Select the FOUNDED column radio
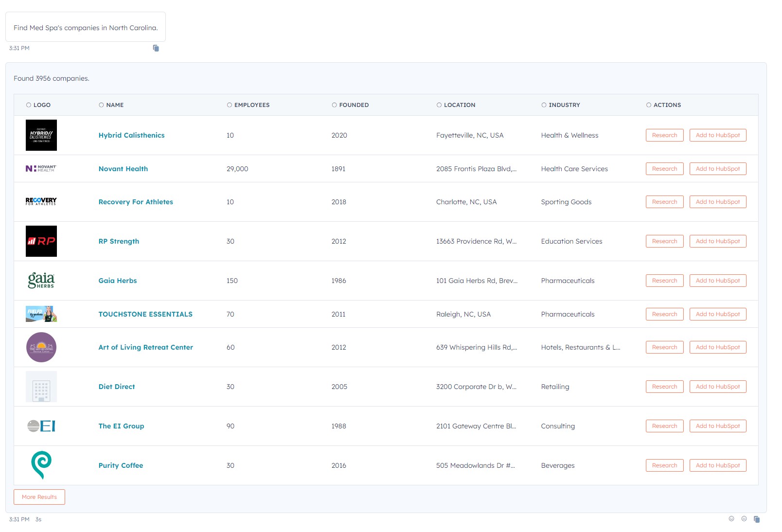Viewport: 782px width, 532px height. tap(335, 105)
